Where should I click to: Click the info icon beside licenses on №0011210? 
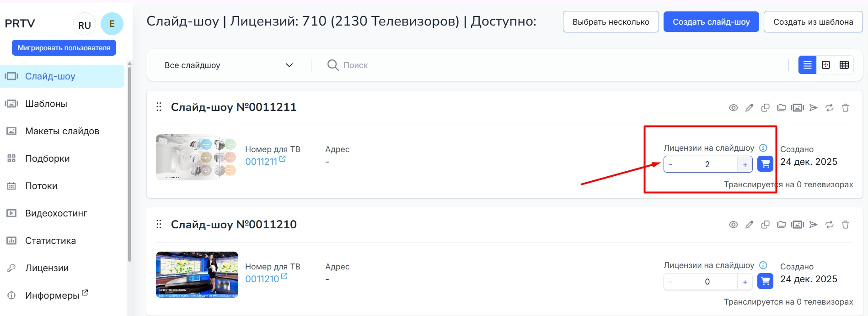763,265
